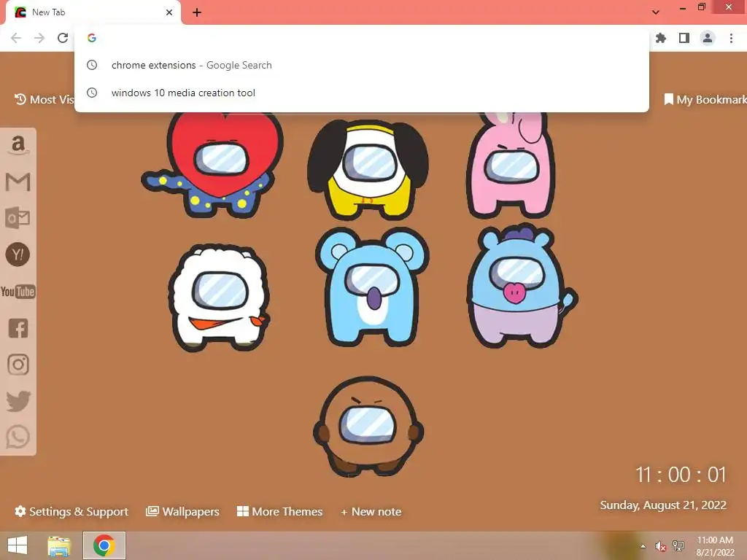Open the Gmail shortcut icon

18,182
